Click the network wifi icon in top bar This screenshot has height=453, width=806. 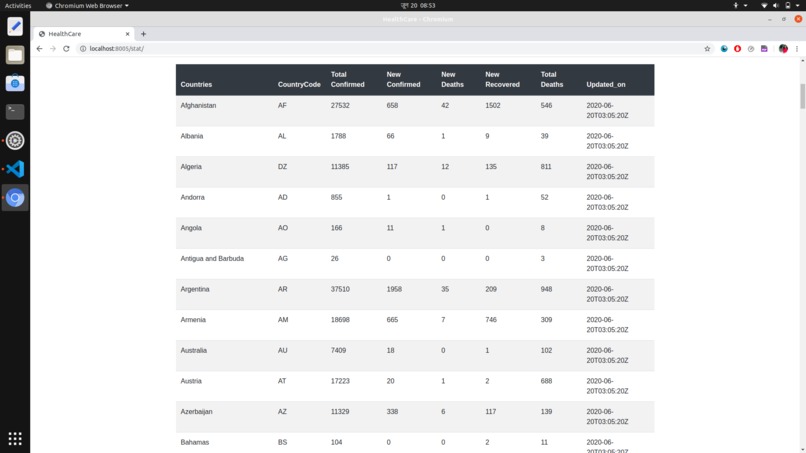coord(764,5)
